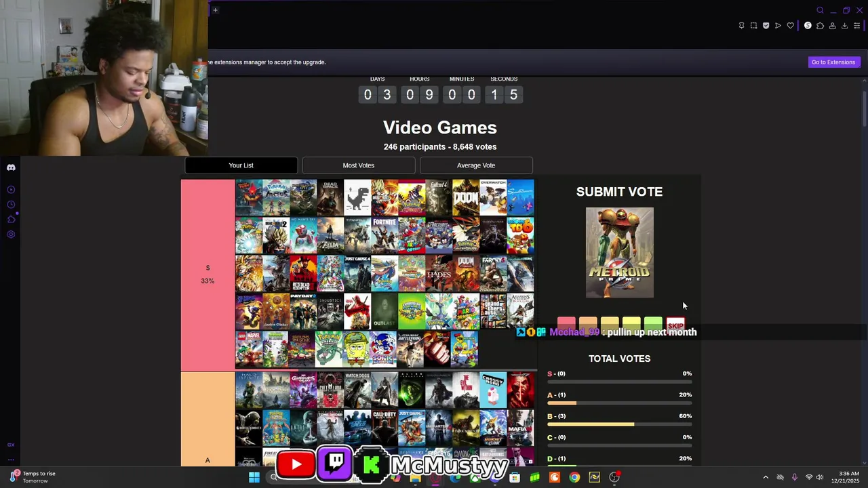The width and height of the screenshot is (868, 488).
Task: Click the Metroid Prime cover image
Action: pyautogui.click(x=620, y=253)
